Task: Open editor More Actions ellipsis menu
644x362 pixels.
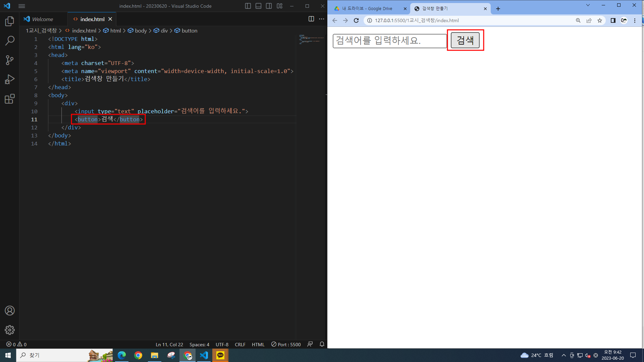Action: pyautogui.click(x=322, y=19)
